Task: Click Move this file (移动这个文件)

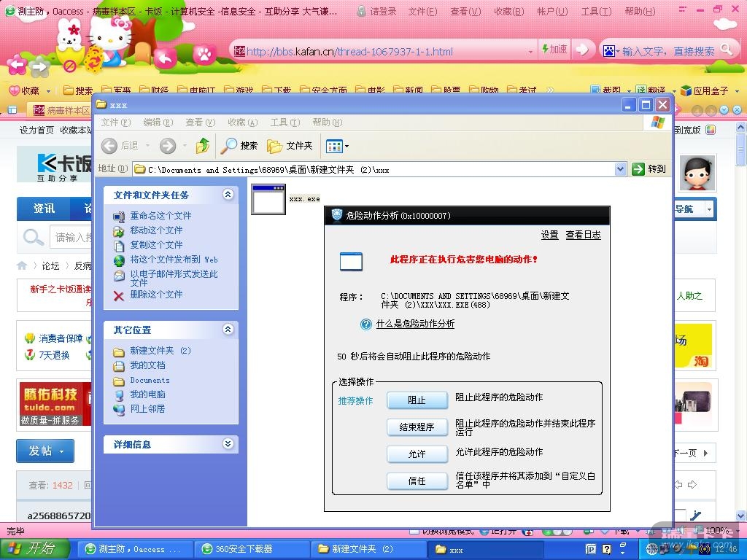Action: click(156, 230)
